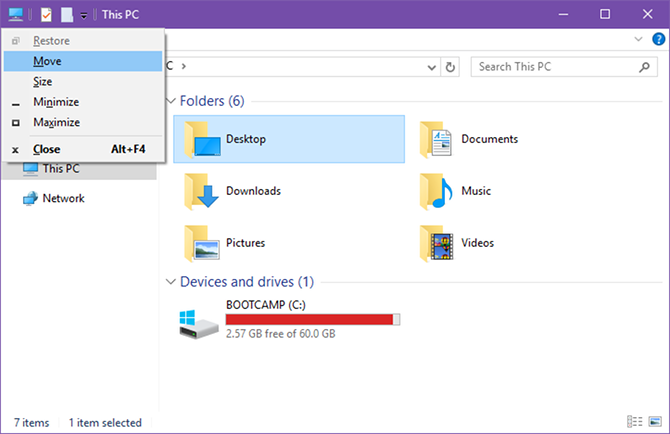Switch to Details view via status bar icon
The image size is (670, 434).
635,422
